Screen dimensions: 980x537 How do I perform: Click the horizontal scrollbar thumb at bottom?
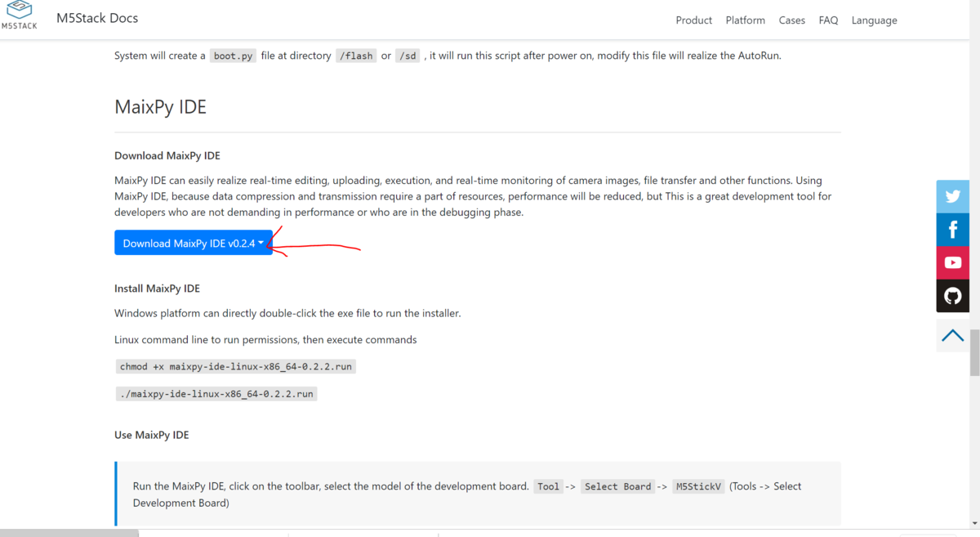(x=69, y=534)
